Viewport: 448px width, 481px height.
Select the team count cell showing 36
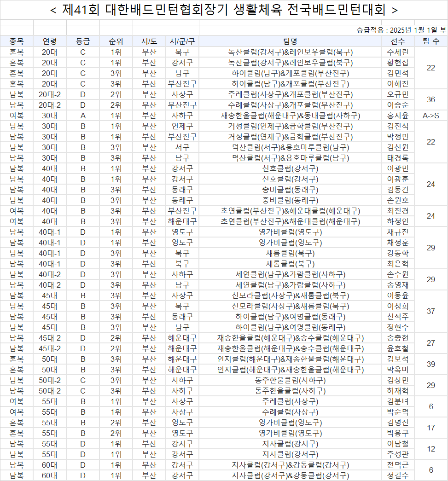click(x=431, y=99)
